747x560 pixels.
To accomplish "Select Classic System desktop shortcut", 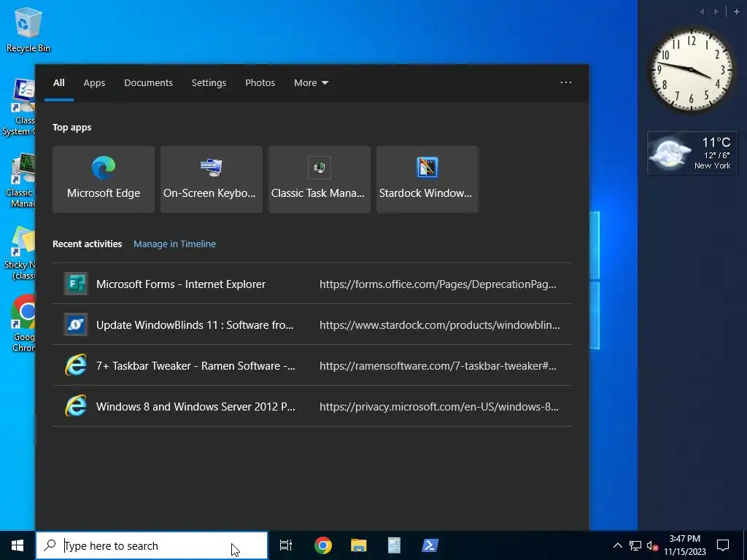I will pos(19,108).
